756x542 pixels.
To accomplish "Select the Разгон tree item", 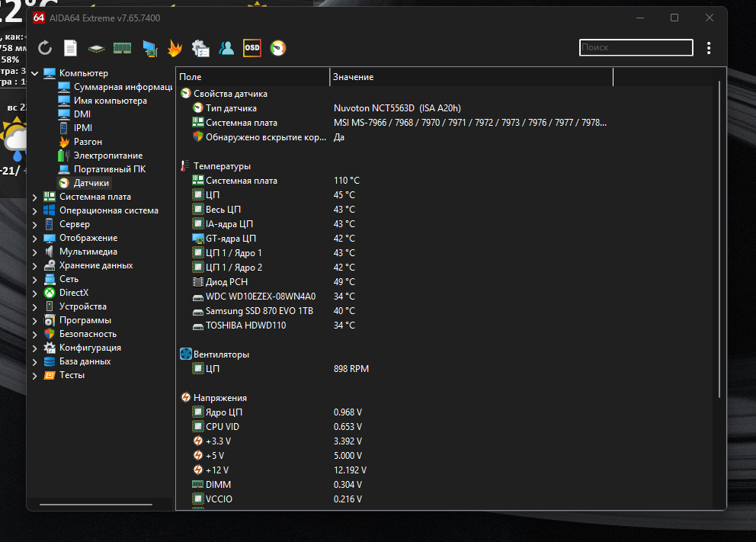I will (x=88, y=142).
